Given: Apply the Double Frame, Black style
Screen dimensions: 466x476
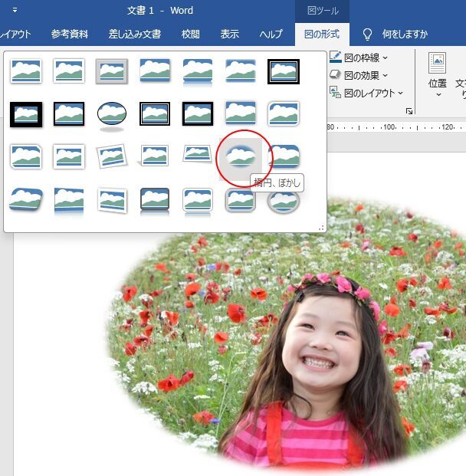Looking at the screenshot, I should click(284, 71).
